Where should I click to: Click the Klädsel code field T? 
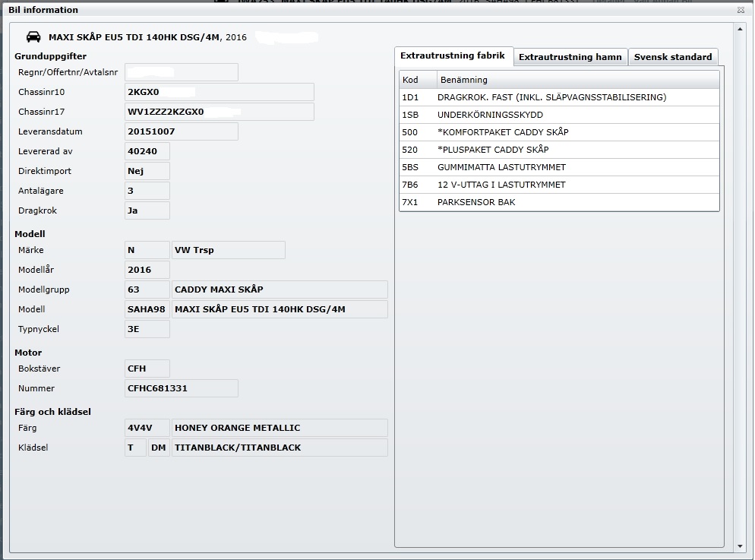135,448
